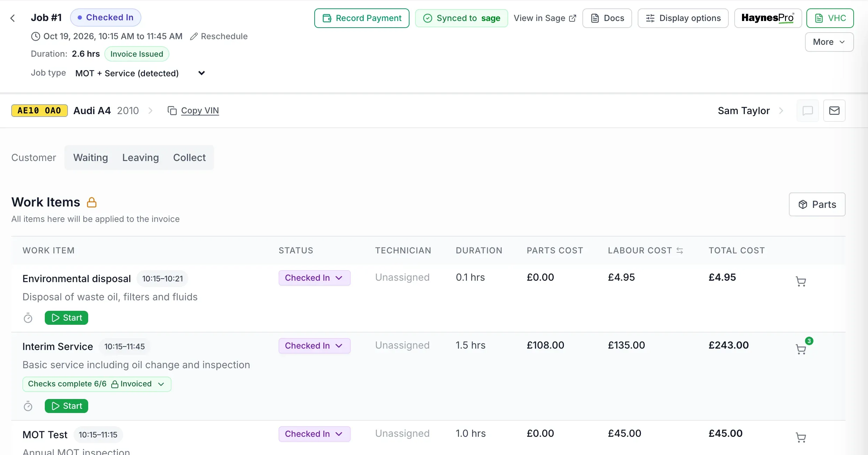Viewport: 868px width, 455px height.
Task: Click the Record Payment button
Action: (362, 18)
